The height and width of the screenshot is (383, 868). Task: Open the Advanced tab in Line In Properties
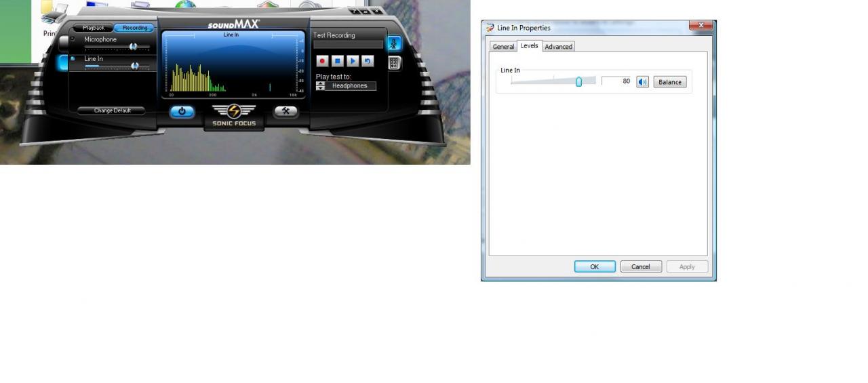tap(559, 47)
